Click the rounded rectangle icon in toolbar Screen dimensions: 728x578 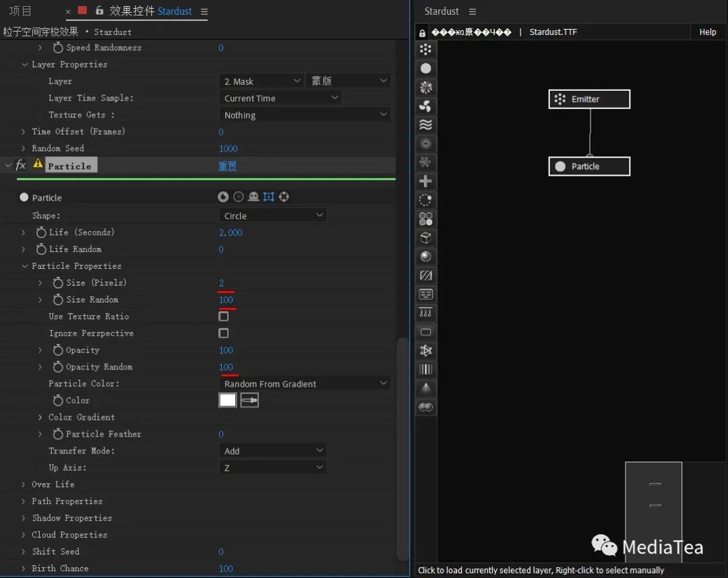[425, 332]
